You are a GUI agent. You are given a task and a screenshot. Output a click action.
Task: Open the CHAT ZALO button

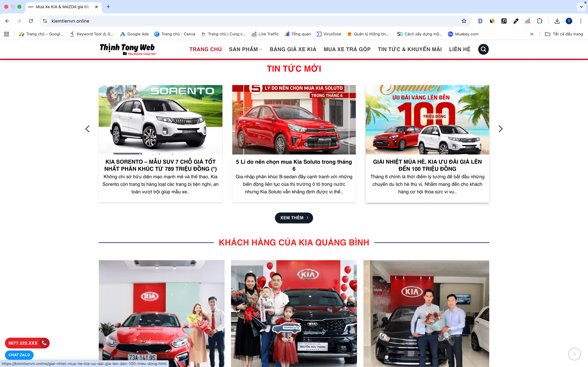[x=19, y=355]
